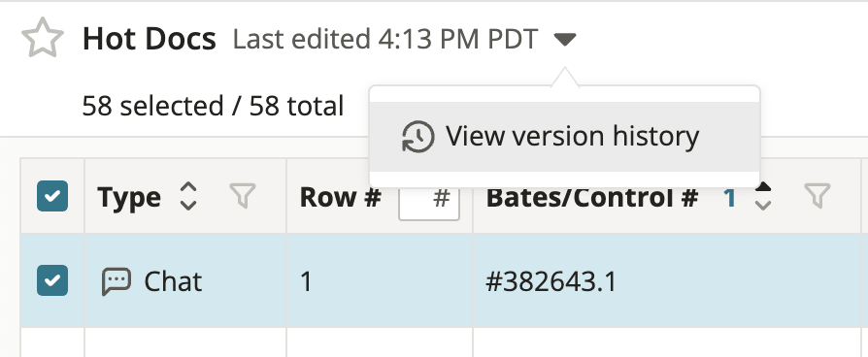Viewport: 868px width, 357px height.
Task: Select the Chat row cell
Action: click(185, 280)
